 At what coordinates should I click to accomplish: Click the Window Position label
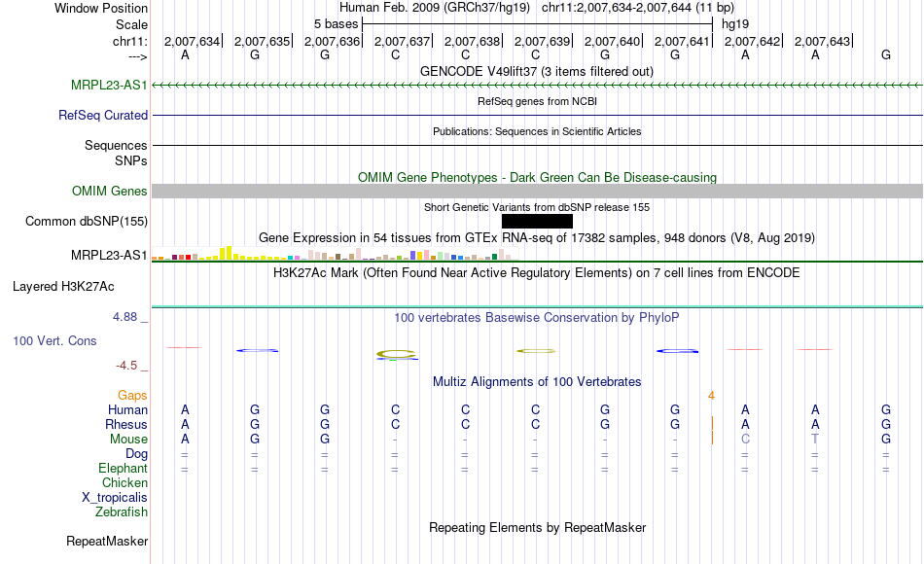[x=101, y=8]
